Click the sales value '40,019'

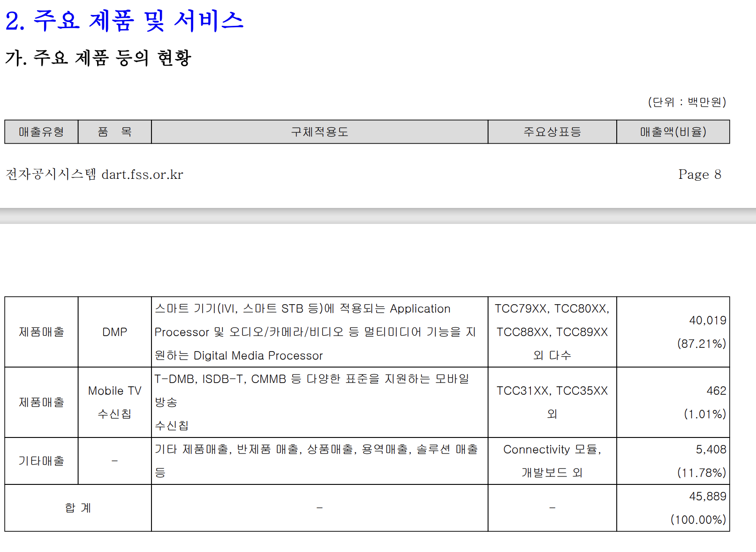pos(708,321)
